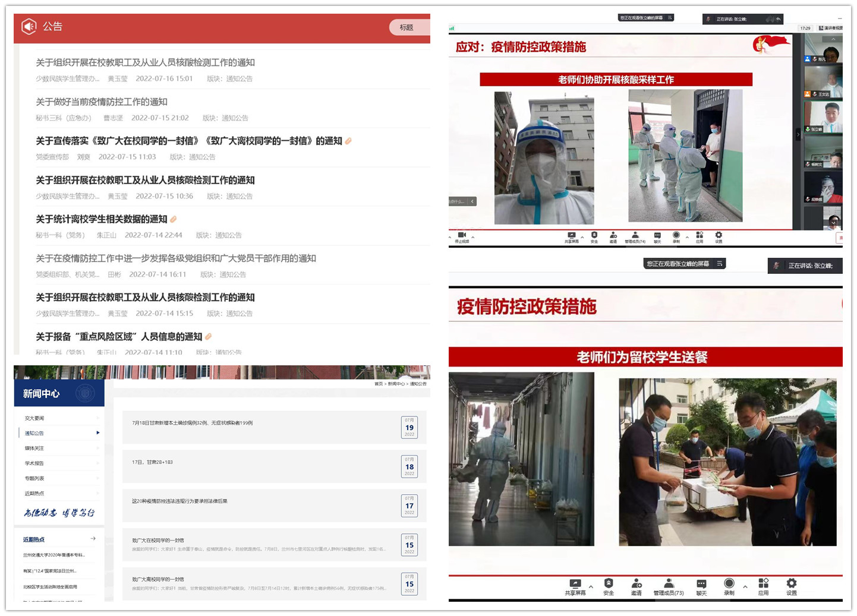Select 媒体关注 in 新闻中心 sidebar
The image size is (857, 616).
pos(34,448)
